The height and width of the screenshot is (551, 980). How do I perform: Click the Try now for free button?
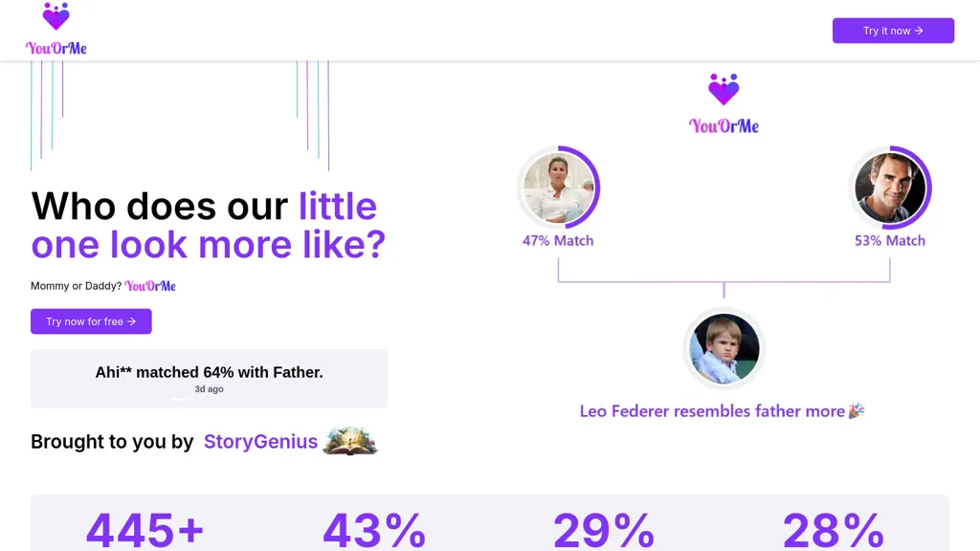pos(91,321)
